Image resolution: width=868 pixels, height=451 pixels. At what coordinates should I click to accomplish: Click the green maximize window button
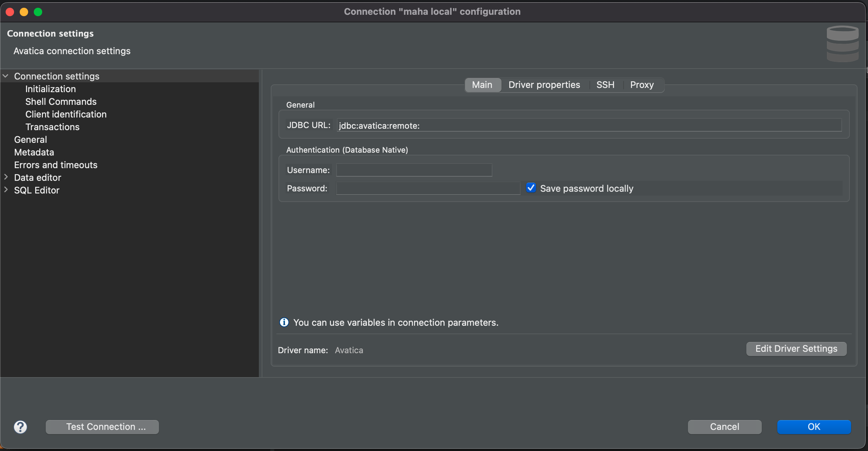tap(38, 12)
